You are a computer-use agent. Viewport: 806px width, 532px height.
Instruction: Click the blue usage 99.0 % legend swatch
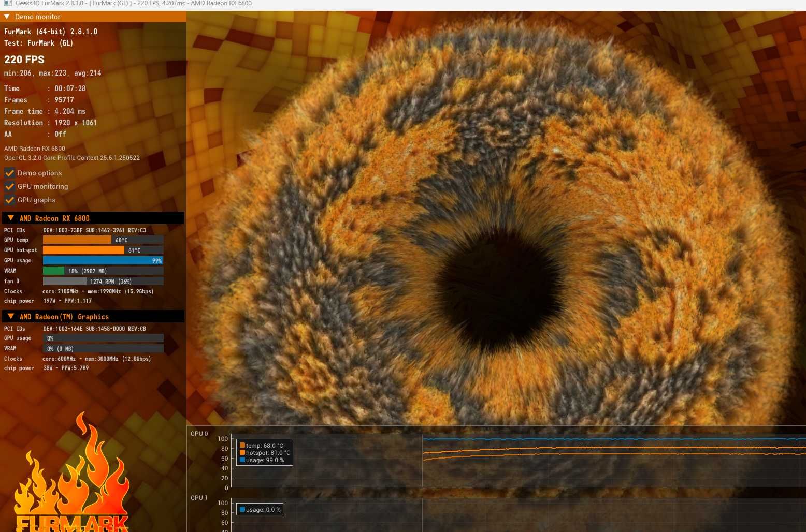(242, 460)
